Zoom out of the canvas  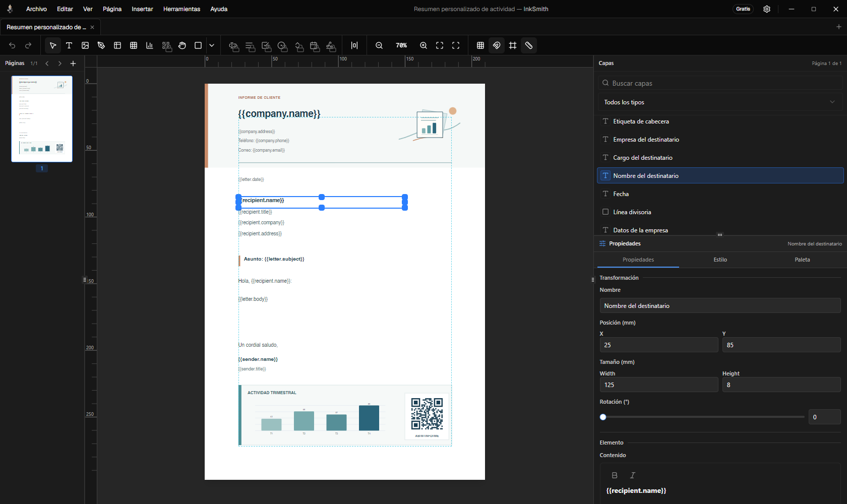click(379, 45)
